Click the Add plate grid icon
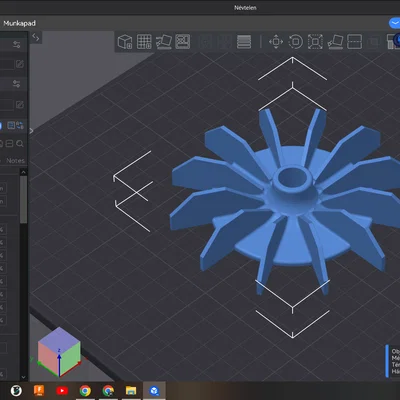The width and height of the screenshot is (400, 400). click(x=144, y=42)
